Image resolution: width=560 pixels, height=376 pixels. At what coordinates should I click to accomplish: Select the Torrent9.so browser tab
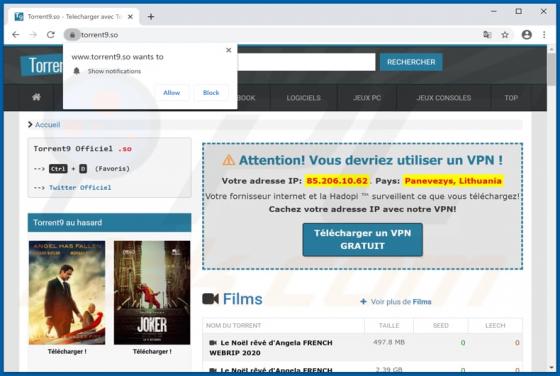(x=73, y=16)
